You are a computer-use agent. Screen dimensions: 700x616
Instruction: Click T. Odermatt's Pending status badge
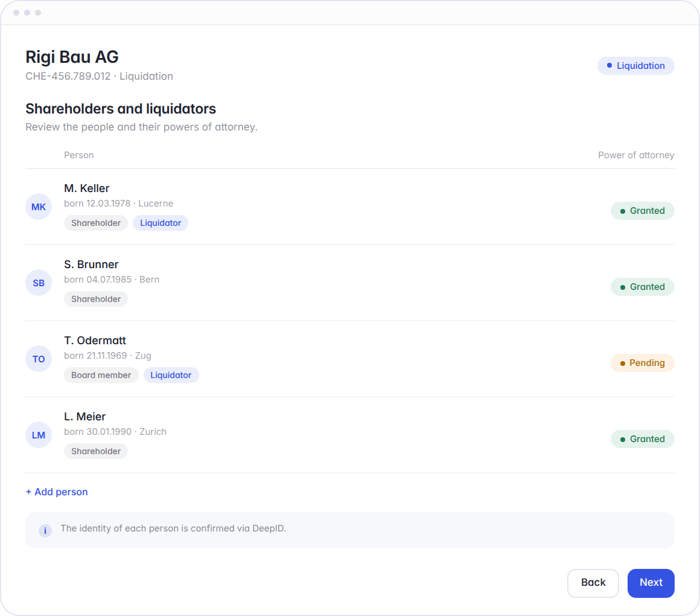coord(643,363)
